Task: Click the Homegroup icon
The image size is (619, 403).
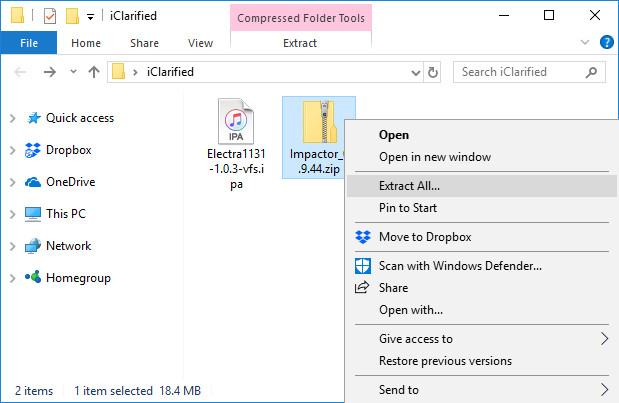Action: 33,278
